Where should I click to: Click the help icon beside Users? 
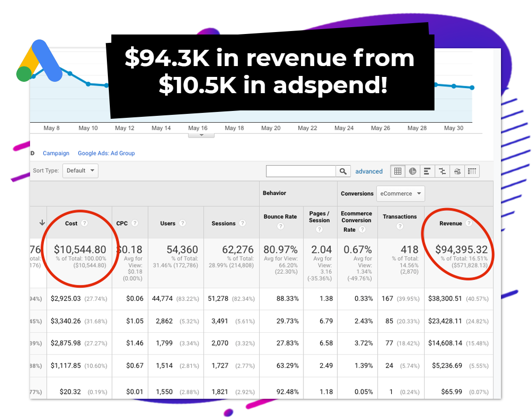(182, 223)
